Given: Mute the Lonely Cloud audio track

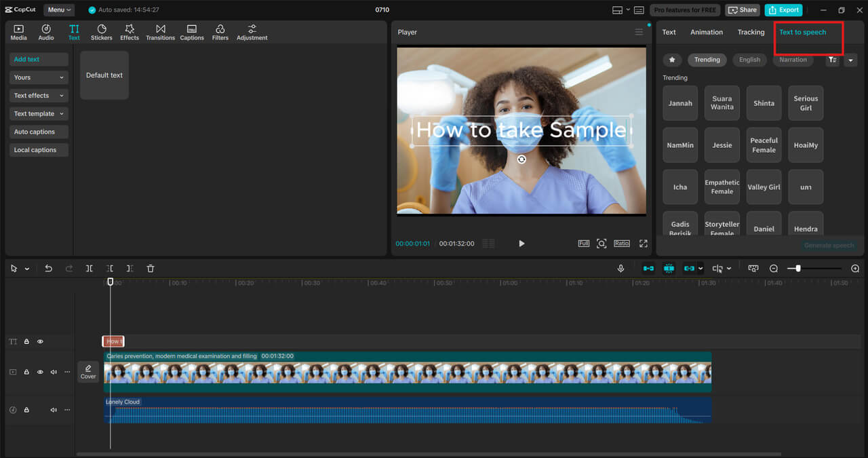Looking at the screenshot, I should point(53,409).
